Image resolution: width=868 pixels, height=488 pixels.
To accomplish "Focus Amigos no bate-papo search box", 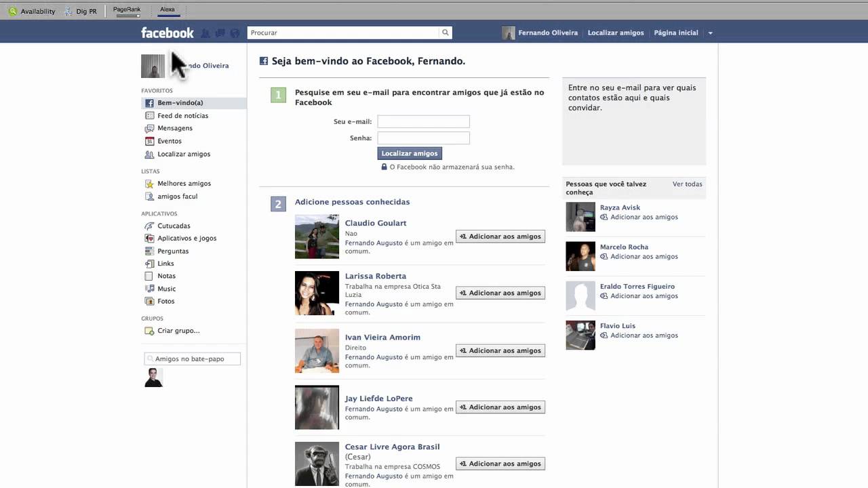I will pyautogui.click(x=193, y=359).
